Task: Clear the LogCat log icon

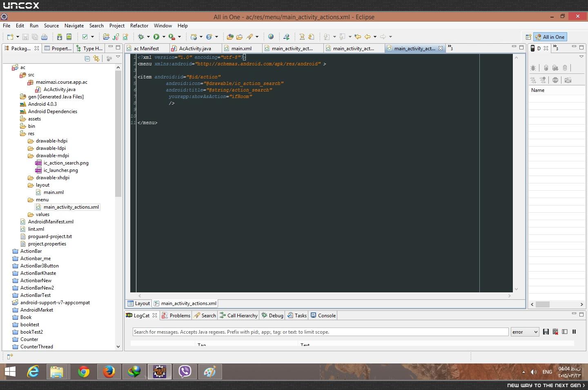Action: pyautogui.click(x=555, y=332)
